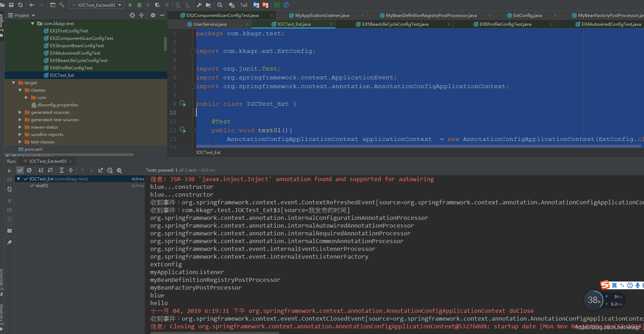Select EX1FirstConfigTest in the project tree
644x334 pixels.
69,31
